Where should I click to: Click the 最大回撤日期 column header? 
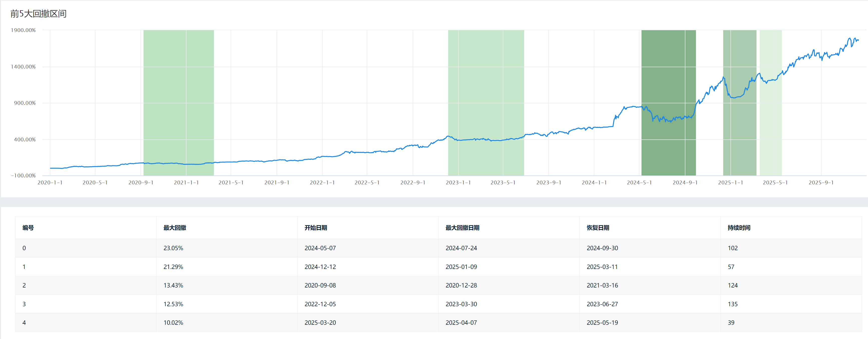coord(462,228)
